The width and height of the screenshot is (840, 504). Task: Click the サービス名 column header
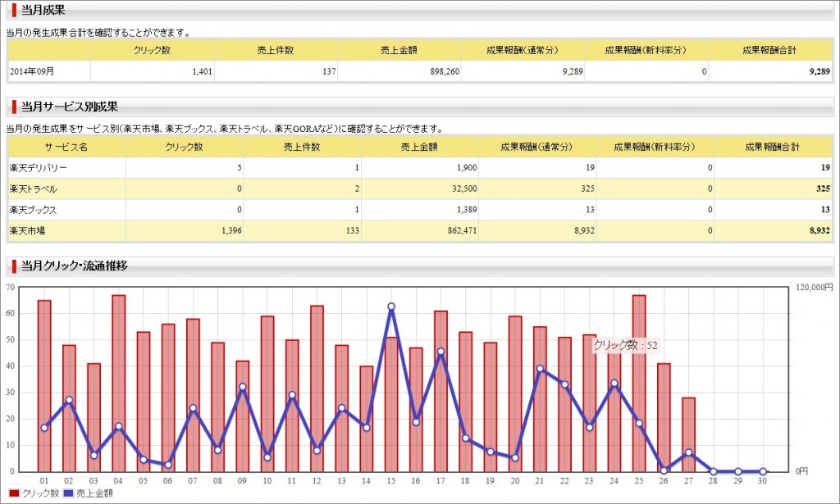click(x=66, y=148)
